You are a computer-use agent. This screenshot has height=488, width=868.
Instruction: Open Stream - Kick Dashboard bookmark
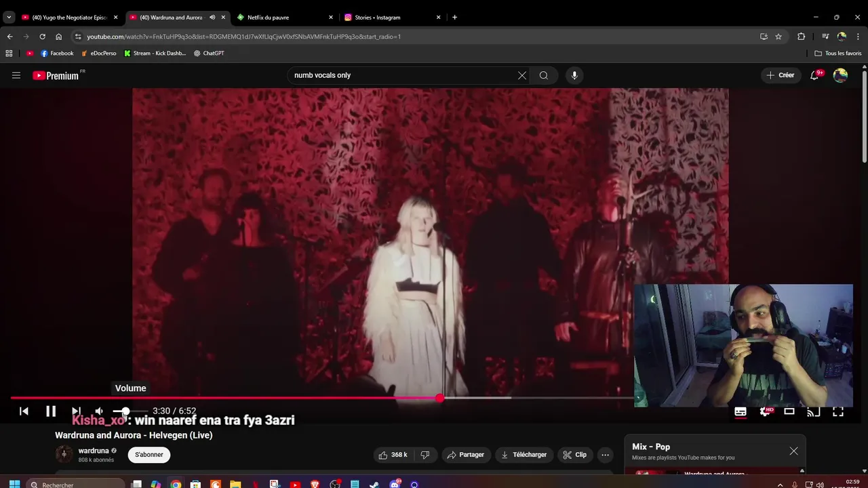[x=155, y=53]
